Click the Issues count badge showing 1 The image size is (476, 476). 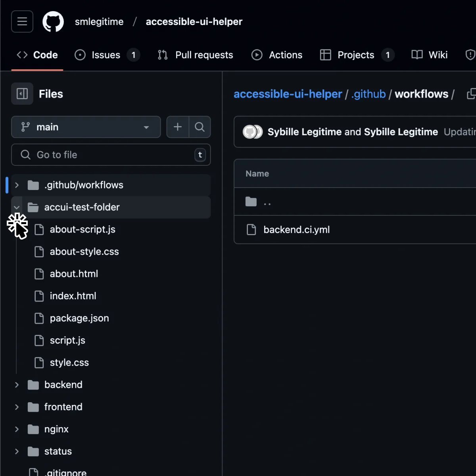[134, 55]
